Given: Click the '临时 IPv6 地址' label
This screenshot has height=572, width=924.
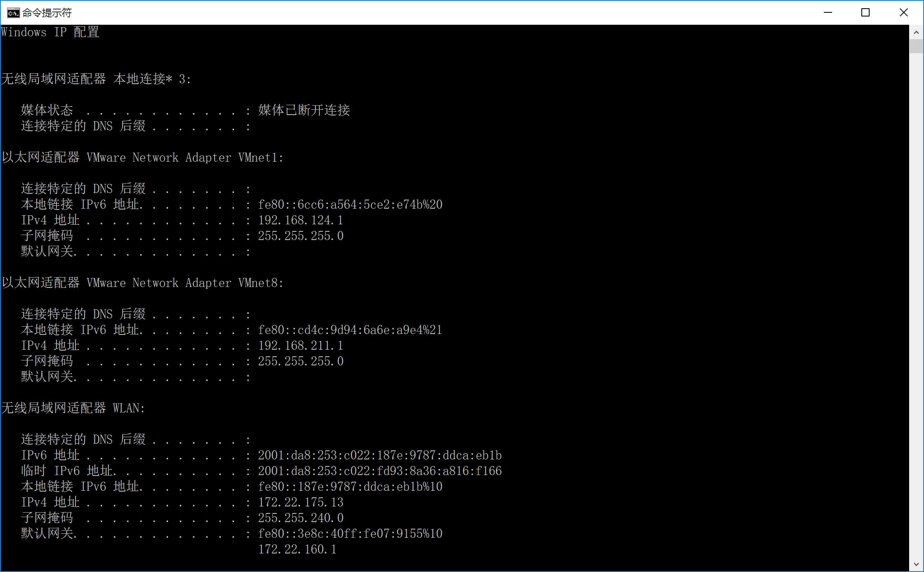Looking at the screenshot, I should (67, 471).
